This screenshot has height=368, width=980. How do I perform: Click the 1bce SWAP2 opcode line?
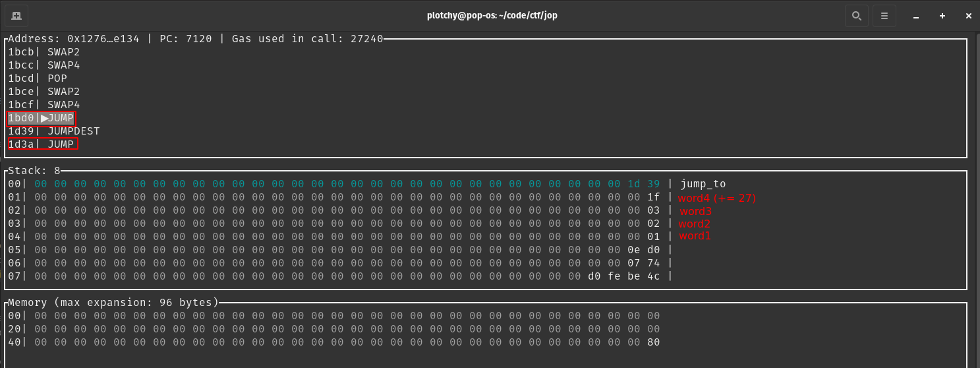[44, 92]
